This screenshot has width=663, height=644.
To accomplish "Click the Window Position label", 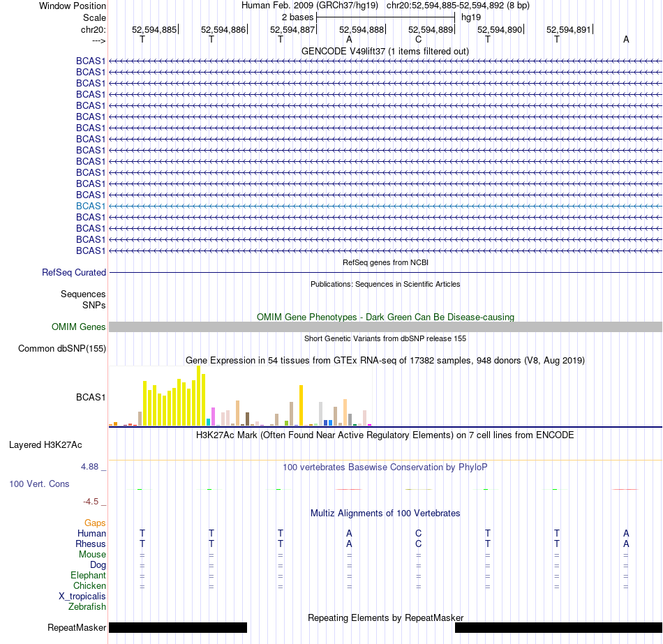I will (73, 6).
